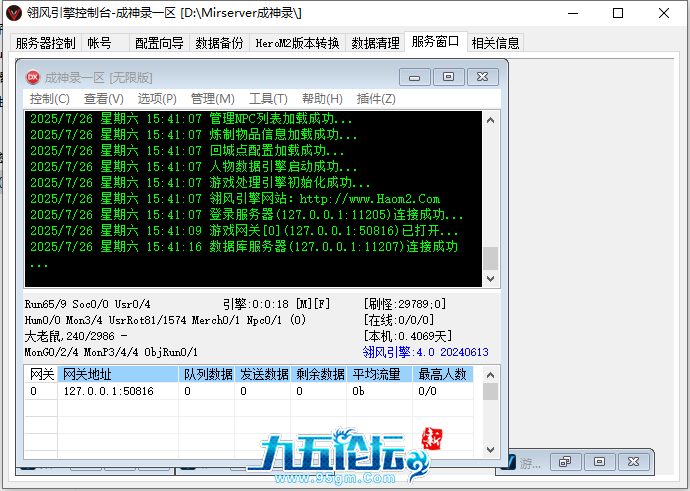Click the 网关 column header
Image resolution: width=690 pixels, height=491 pixels.
pyautogui.click(x=41, y=374)
